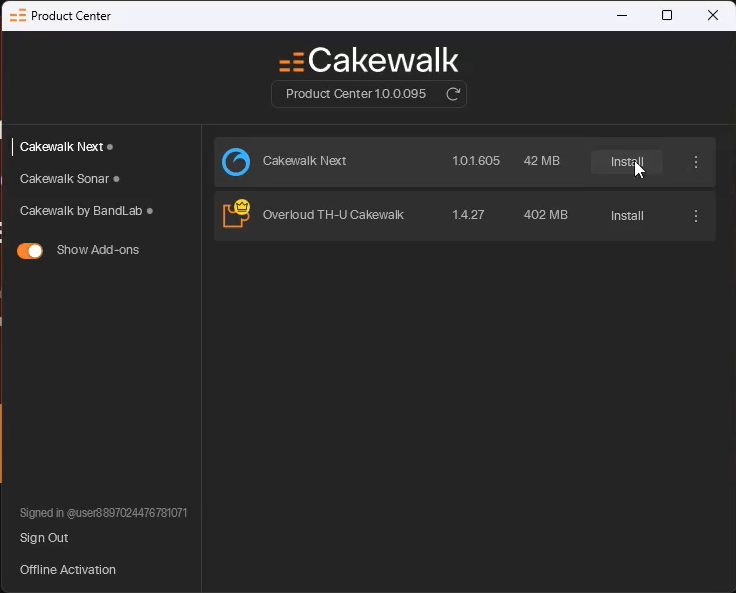736x593 pixels.
Task: Click the Show Add-ons label
Action: 98,250
